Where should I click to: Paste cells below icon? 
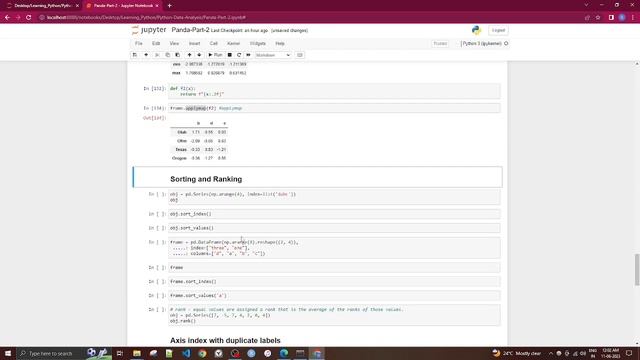(178, 55)
